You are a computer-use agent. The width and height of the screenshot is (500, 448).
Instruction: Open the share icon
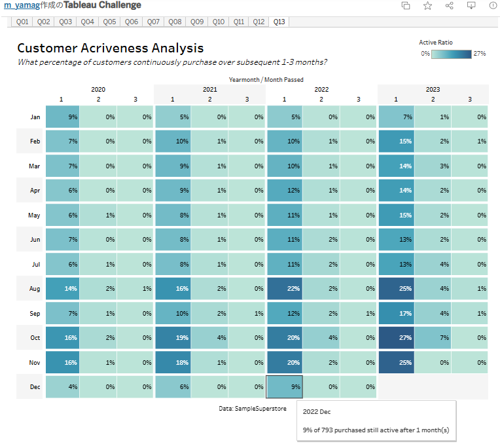[x=450, y=5]
